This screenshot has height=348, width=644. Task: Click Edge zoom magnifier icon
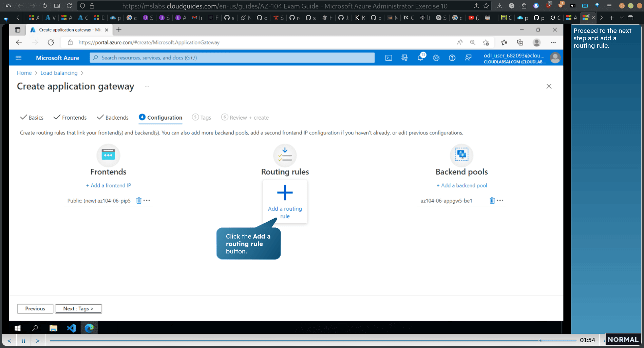(x=473, y=42)
